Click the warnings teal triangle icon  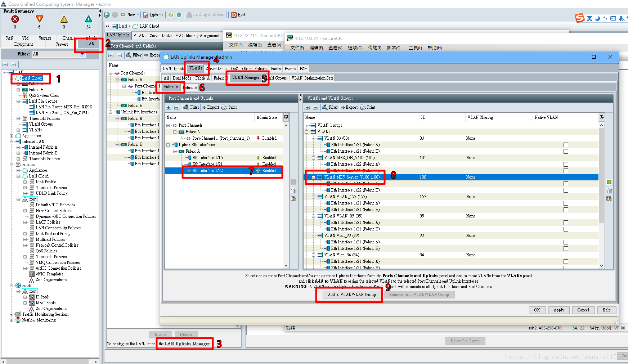click(x=89, y=19)
